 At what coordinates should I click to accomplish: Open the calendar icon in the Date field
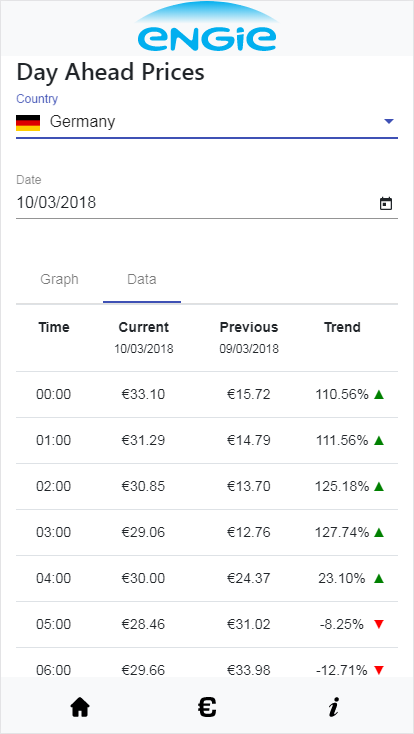pos(385,204)
